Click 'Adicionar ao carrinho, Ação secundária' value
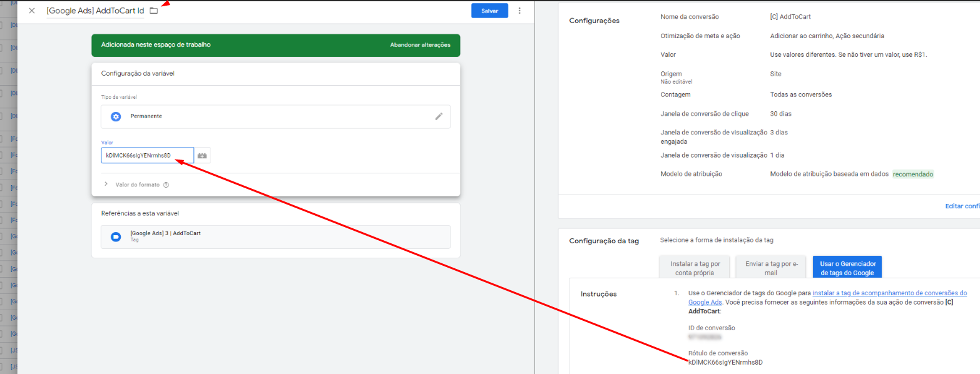Screen dimensions: 980x374 827,36
